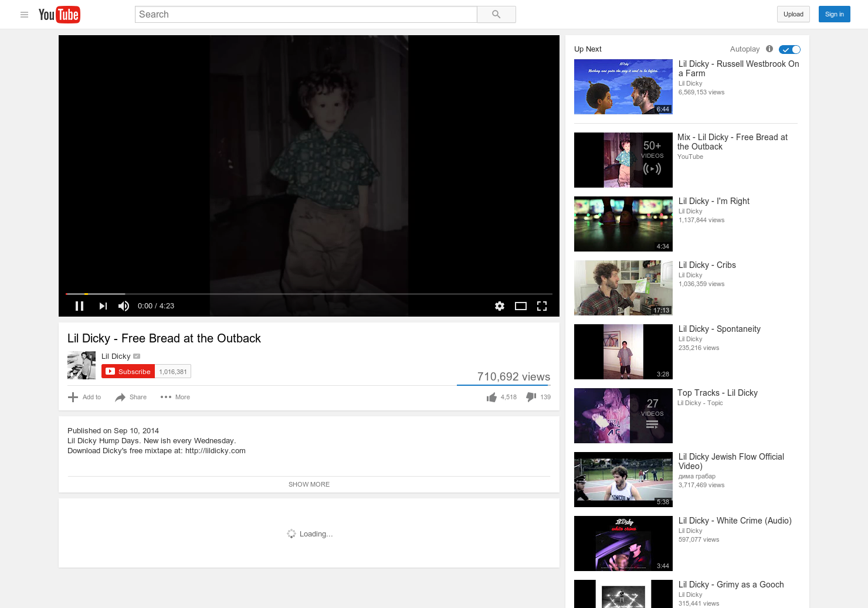Screen dimensions: 868x608
Task: Open Lil Dicky - Russell Westbrook title link
Action: tap(739, 69)
